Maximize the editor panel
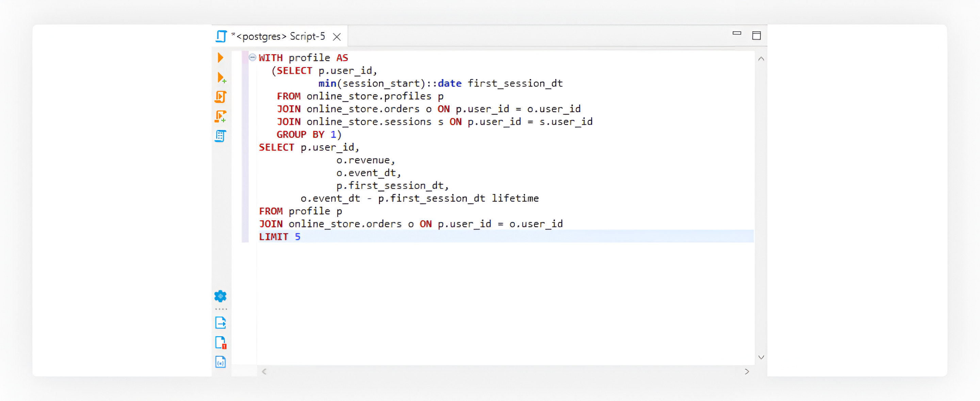Screen dimensions: 980x401 coord(757,36)
